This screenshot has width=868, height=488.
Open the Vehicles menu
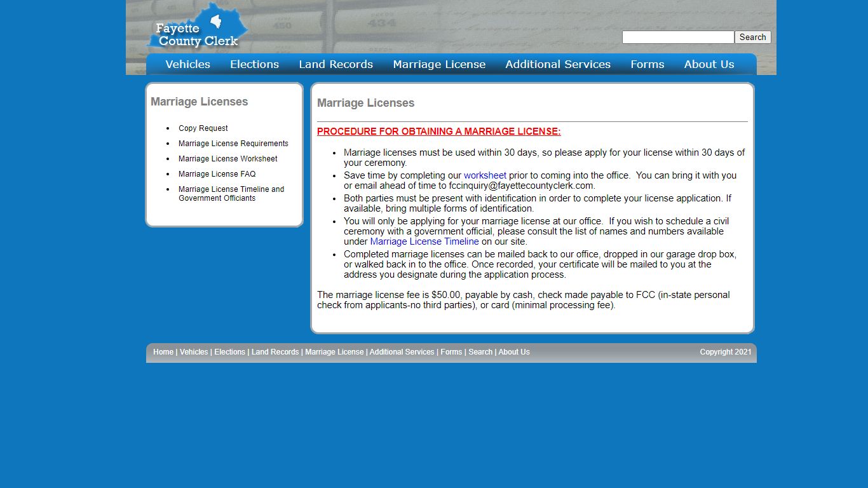pos(187,64)
